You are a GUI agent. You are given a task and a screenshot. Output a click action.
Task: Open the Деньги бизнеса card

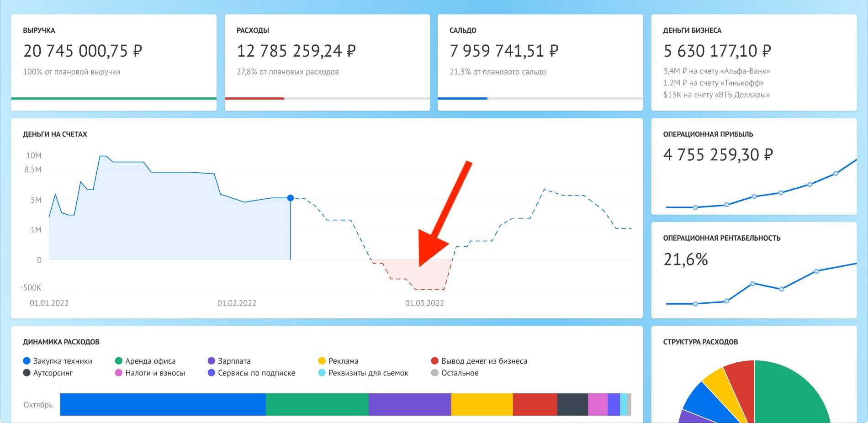point(754,62)
